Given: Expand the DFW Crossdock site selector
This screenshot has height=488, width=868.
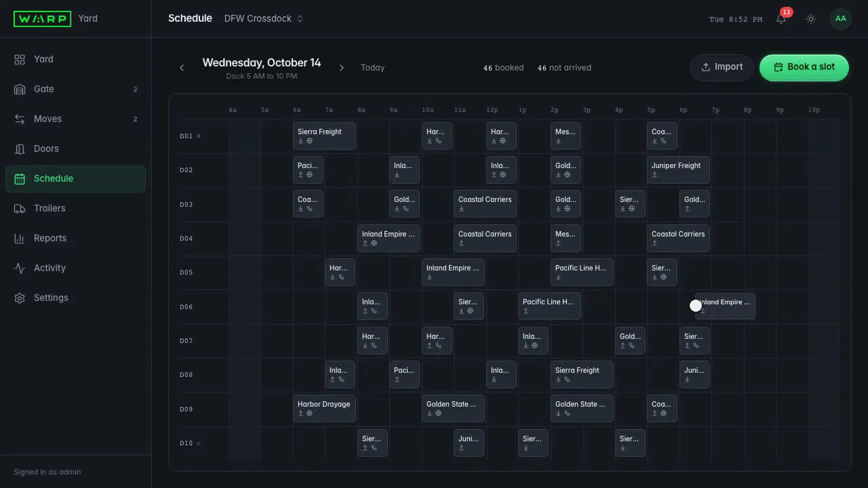Looking at the screenshot, I should coord(264,19).
